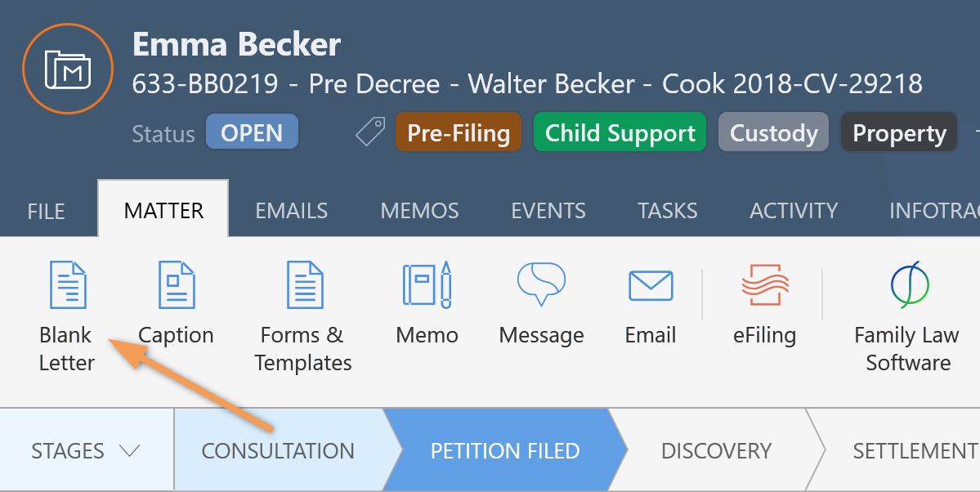The height and width of the screenshot is (492, 980).
Task: Click the OPEN status badge
Action: (252, 132)
